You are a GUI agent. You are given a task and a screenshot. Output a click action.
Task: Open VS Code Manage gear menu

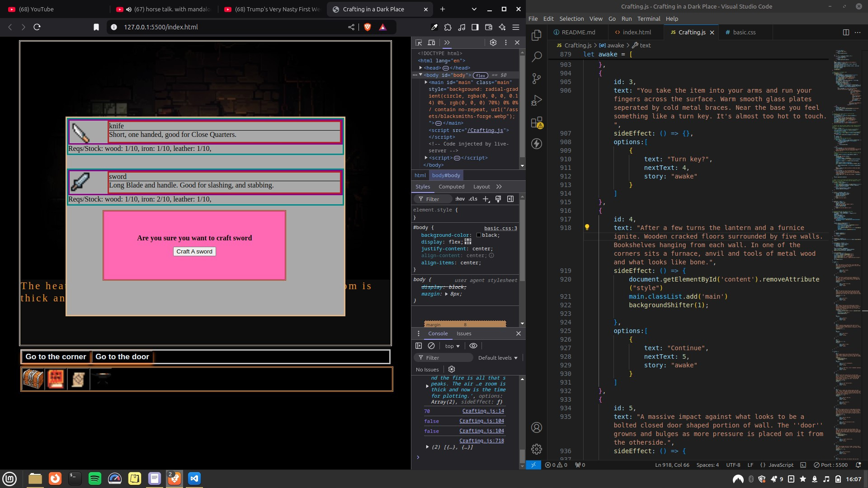(x=537, y=449)
